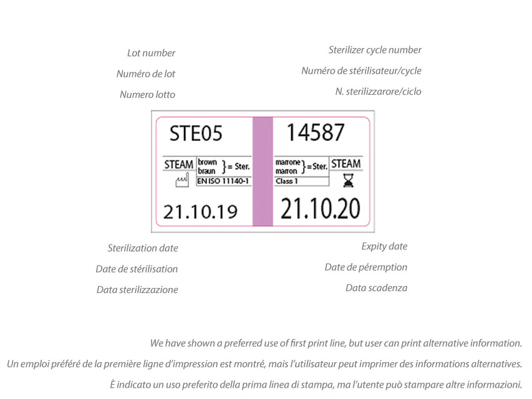
Task: Click the "Sterilizer cycle number" caption
Action: (x=375, y=50)
